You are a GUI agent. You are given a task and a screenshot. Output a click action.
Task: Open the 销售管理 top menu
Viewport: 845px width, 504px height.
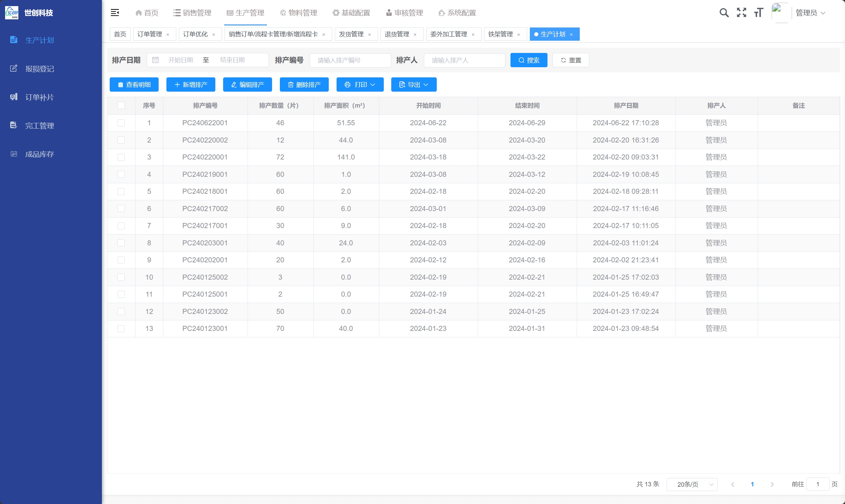[192, 13]
